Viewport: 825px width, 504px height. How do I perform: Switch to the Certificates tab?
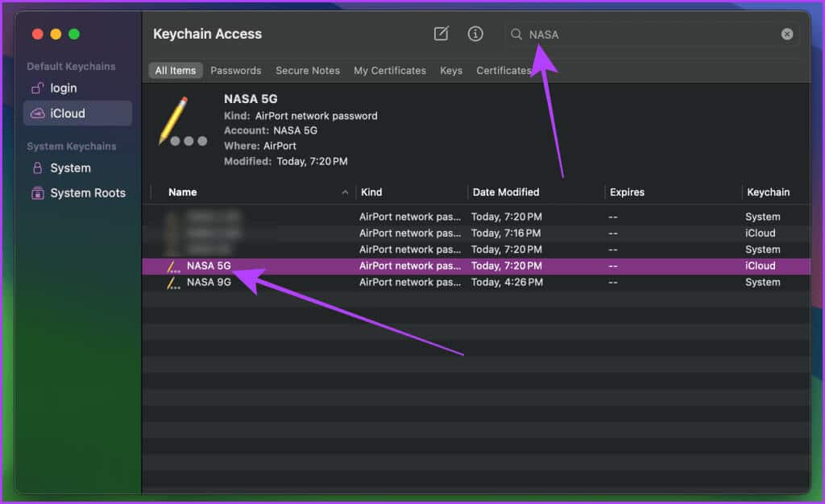pos(504,70)
